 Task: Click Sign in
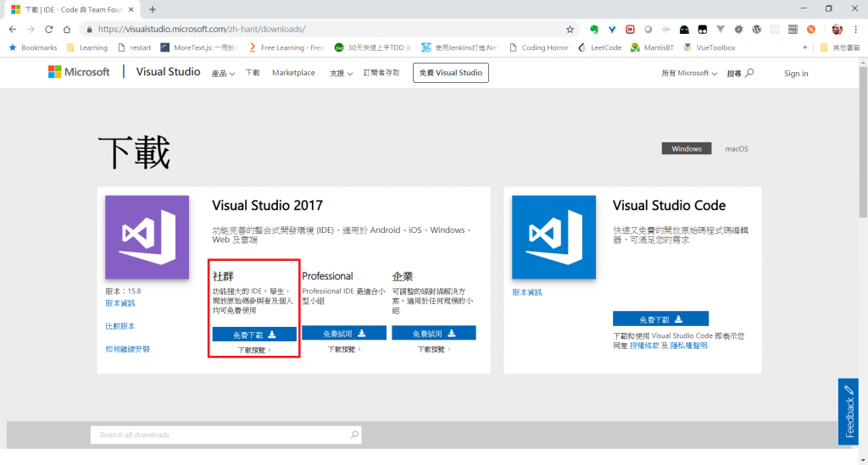[x=796, y=74]
